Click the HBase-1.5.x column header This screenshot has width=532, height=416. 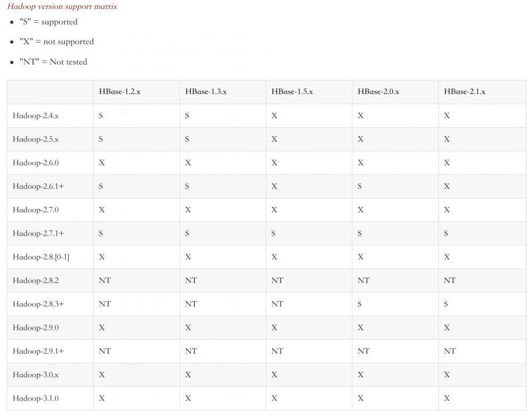pos(292,91)
